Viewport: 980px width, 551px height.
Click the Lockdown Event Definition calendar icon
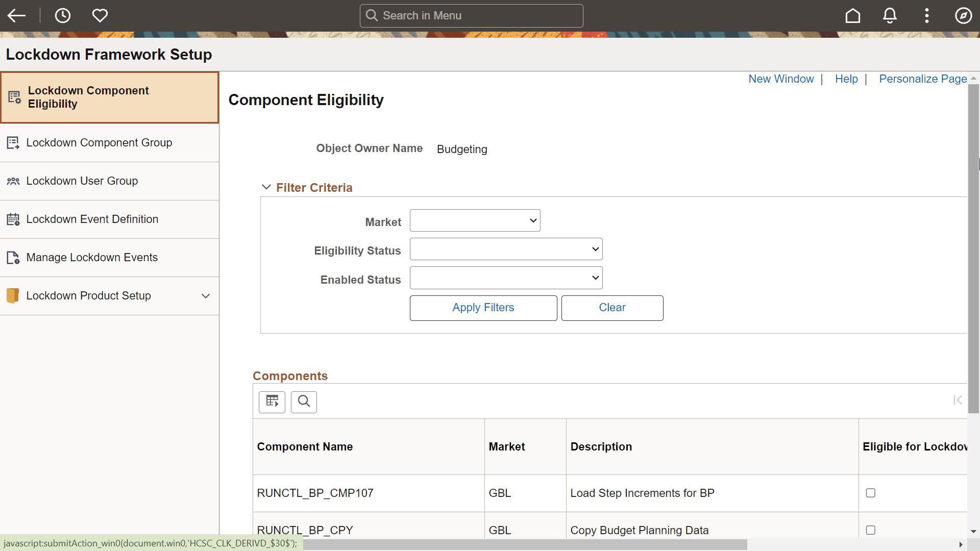(x=13, y=219)
